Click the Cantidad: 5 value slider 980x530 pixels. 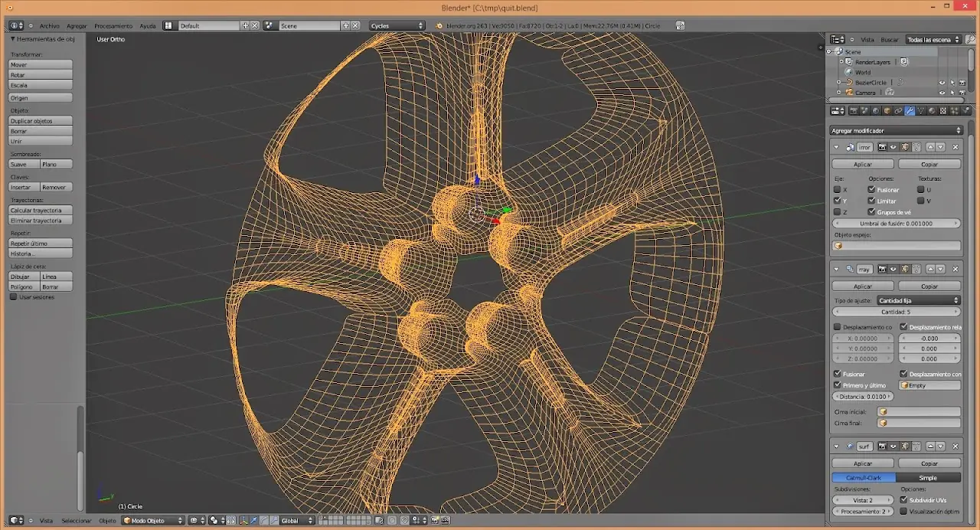(896, 312)
